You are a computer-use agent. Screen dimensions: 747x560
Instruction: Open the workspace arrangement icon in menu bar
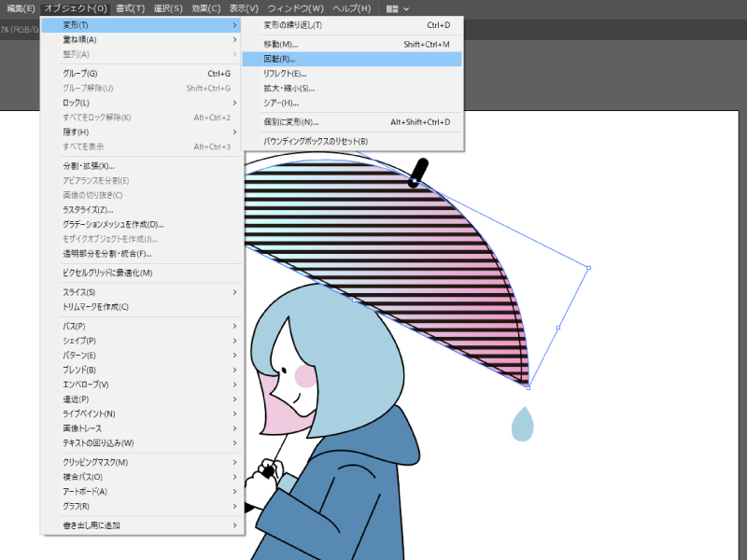point(398,8)
